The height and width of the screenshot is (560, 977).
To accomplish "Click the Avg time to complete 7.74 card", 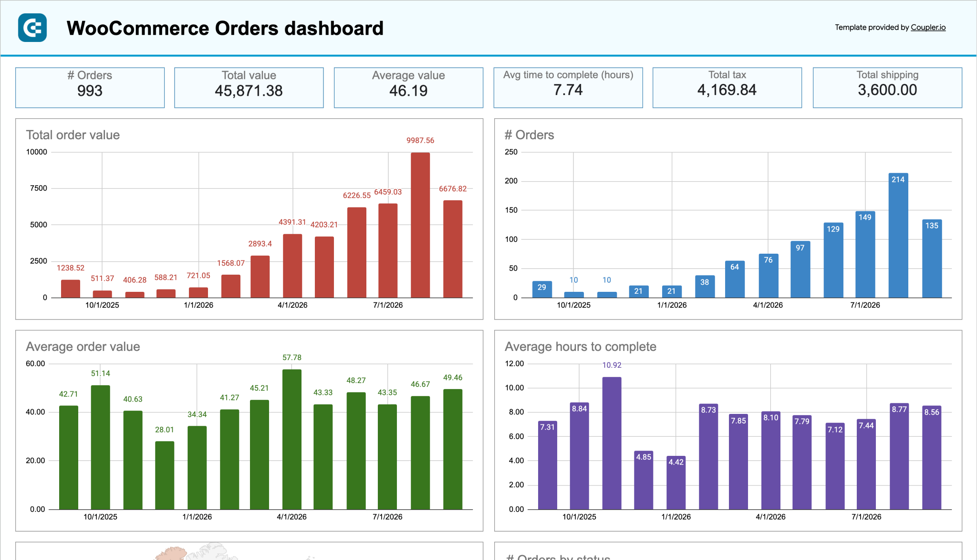I will click(568, 88).
